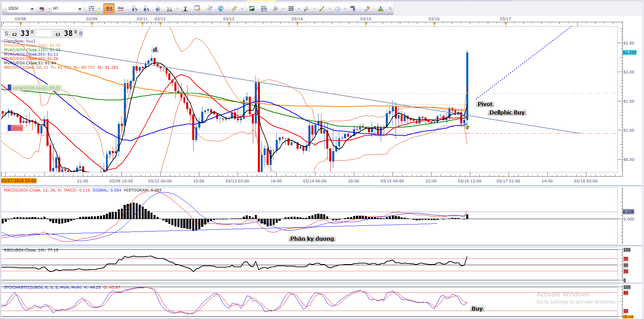Click the add indicator picture icon
This screenshot has width=644, height=319.
pos(252,9)
